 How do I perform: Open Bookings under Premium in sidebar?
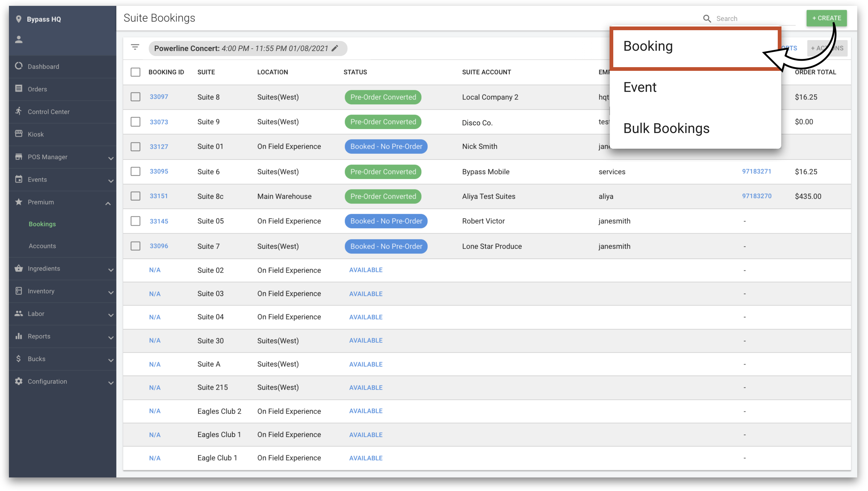[x=42, y=224]
